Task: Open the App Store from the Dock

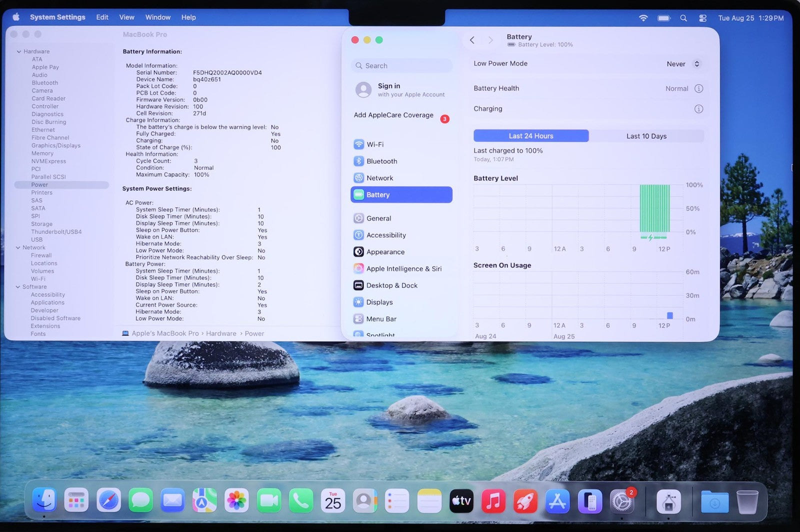Action: click(x=557, y=500)
